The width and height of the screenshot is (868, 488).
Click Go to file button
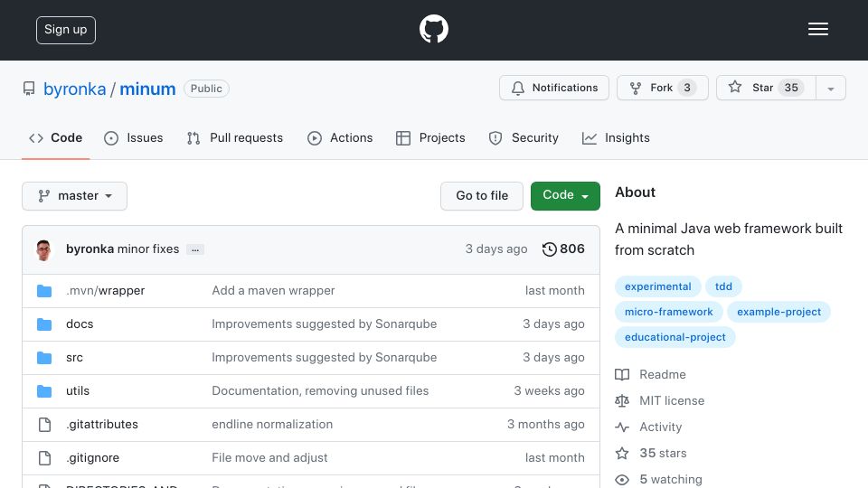pos(482,196)
